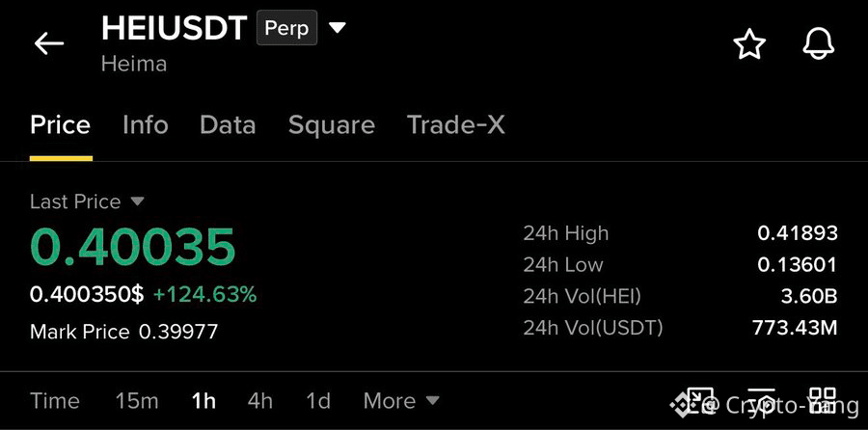868x430 pixels.
Task: Open the Last Price dropdown
Action: pyautogui.click(x=87, y=202)
